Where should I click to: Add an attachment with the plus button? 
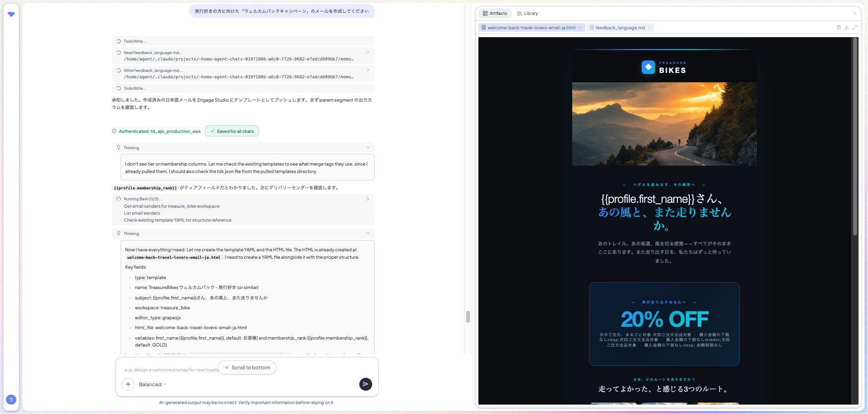128,384
